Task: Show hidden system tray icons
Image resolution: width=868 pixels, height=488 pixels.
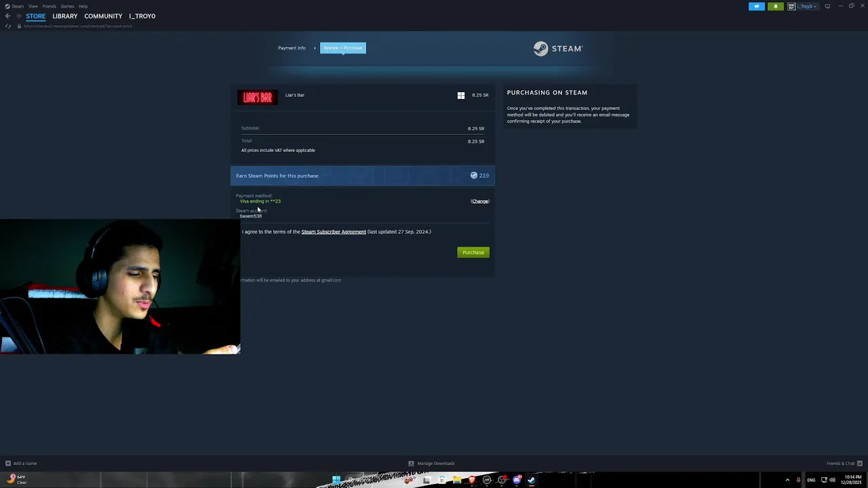Action: point(787,481)
